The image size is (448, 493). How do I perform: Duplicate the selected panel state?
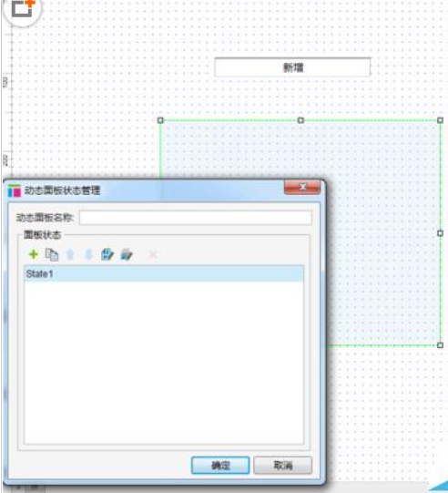pos(52,254)
